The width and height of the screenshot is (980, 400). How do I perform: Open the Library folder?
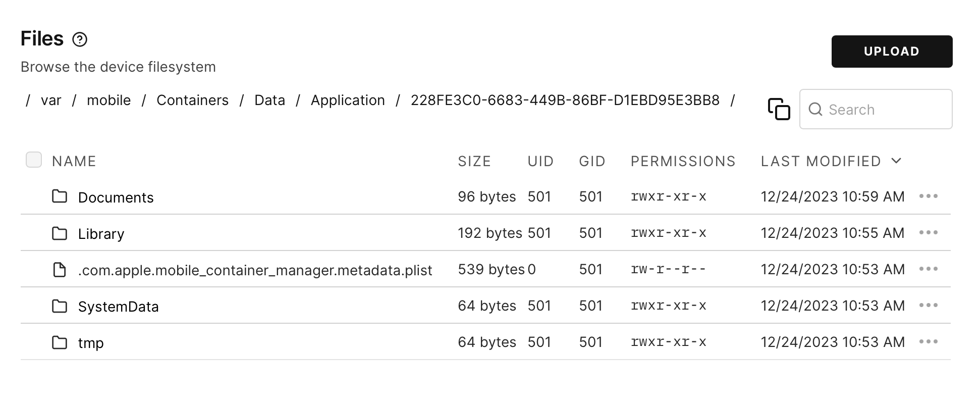pyautogui.click(x=101, y=234)
